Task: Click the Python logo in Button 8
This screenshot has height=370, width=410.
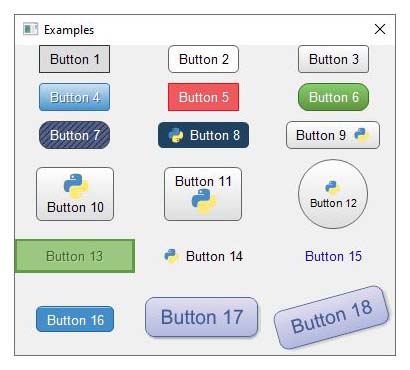Action: (176, 135)
